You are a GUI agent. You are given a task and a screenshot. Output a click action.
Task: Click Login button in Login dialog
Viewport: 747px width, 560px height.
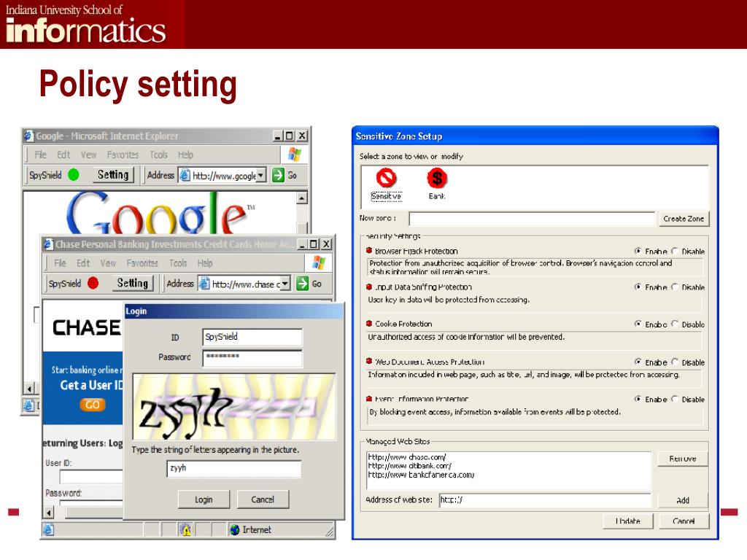click(204, 499)
